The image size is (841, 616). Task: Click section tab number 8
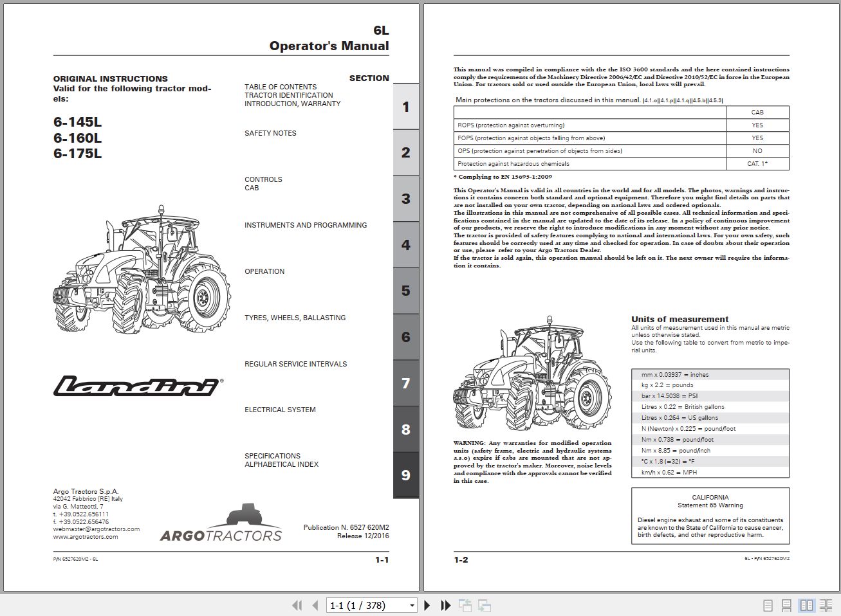tap(406, 430)
